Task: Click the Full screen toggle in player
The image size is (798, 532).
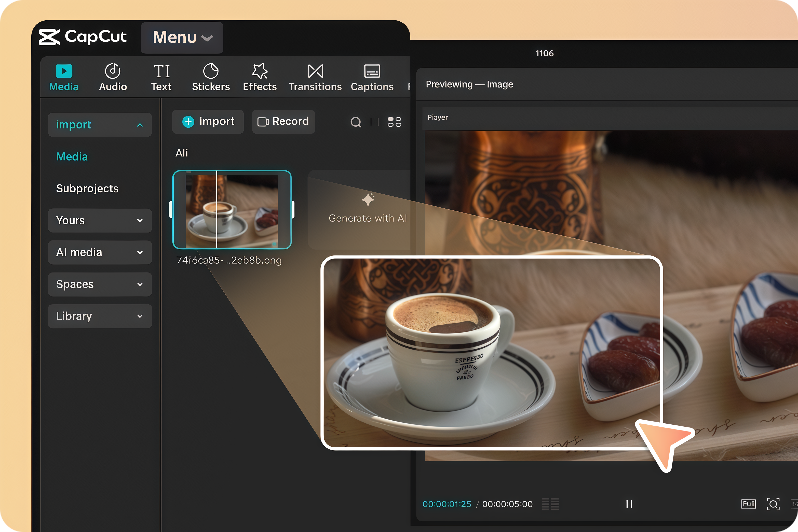Action: [748, 504]
